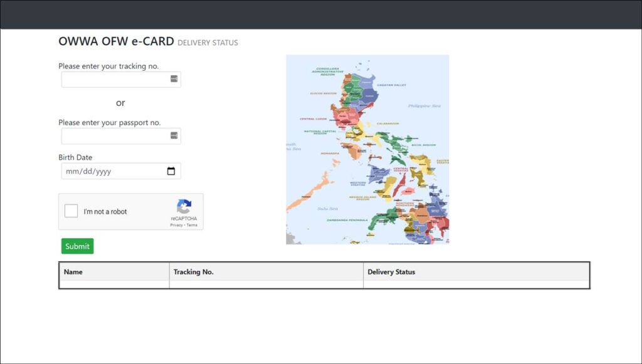Viewport: 642px width, 364px height.
Task: Click the Name column header
Action: (x=73, y=272)
